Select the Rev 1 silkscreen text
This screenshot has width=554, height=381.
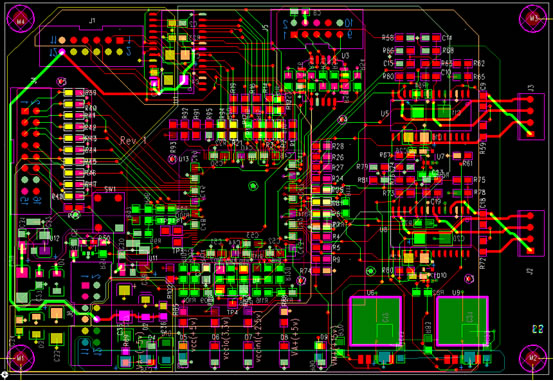click(133, 141)
